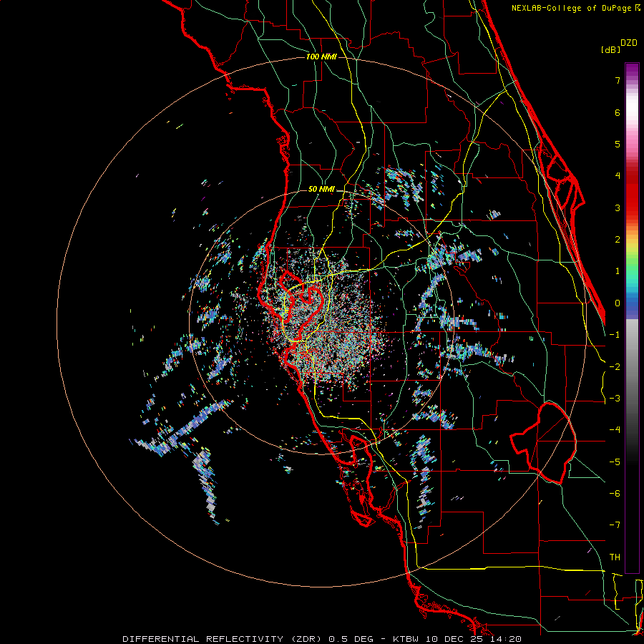Click the "DIFFERENTIAL REFLECTIVITY (ZDR)" caption text
Screen dimensions: 644x644
click(x=223, y=639)
